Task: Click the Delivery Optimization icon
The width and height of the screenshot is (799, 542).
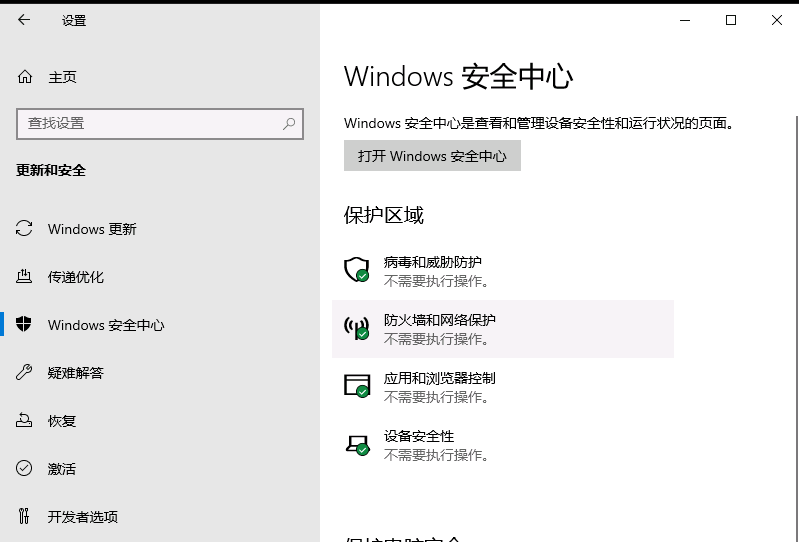Action: (25, 277)
